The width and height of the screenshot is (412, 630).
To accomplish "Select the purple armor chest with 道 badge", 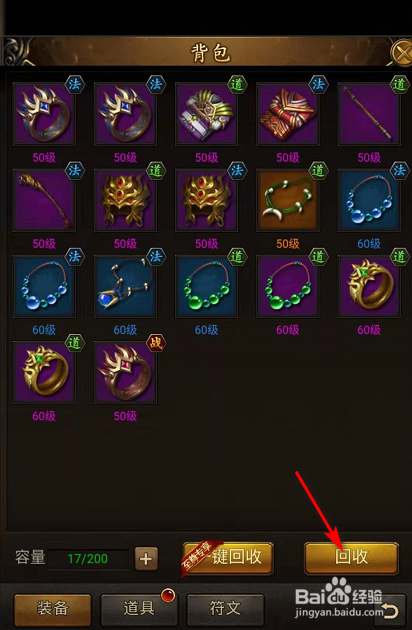I will tap(206, 114).
